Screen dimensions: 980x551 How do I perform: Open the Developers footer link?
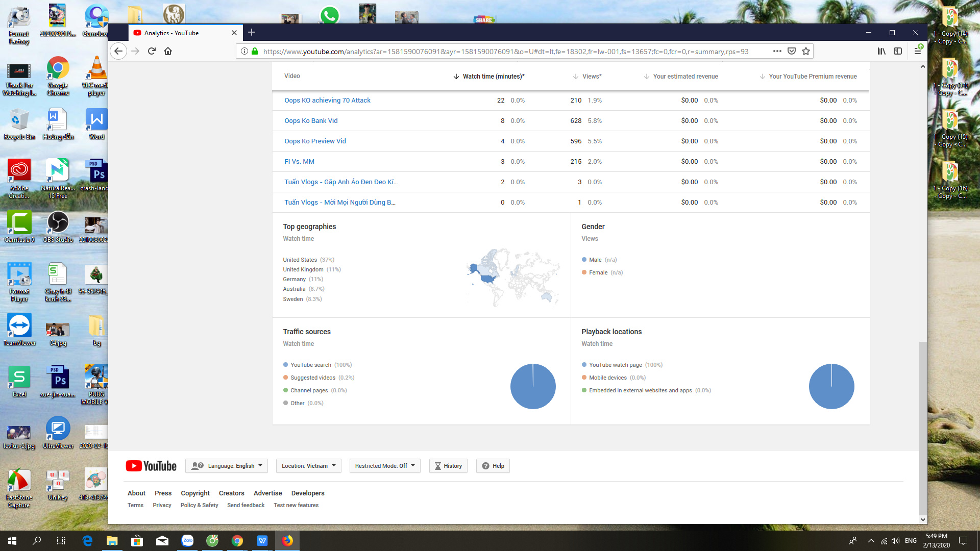308,493
